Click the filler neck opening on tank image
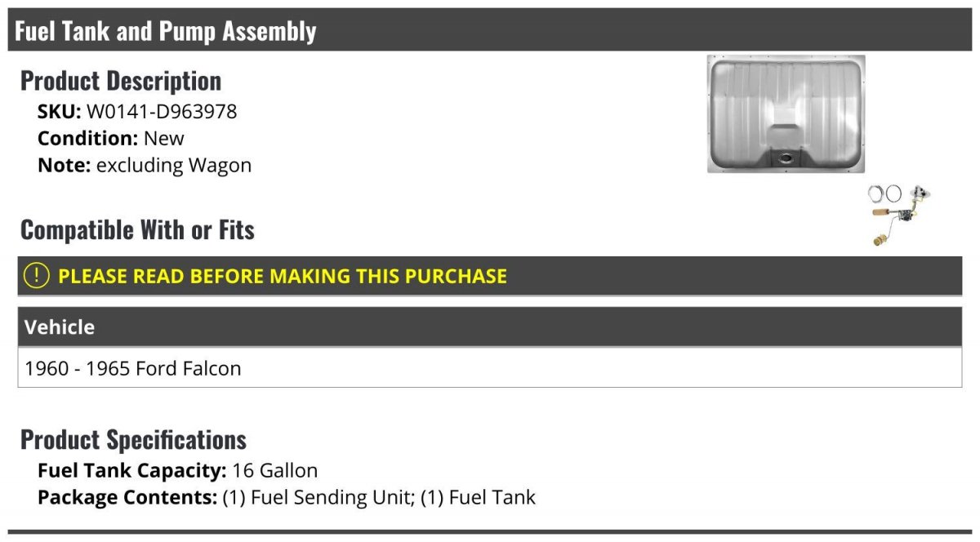 point(786,156)
